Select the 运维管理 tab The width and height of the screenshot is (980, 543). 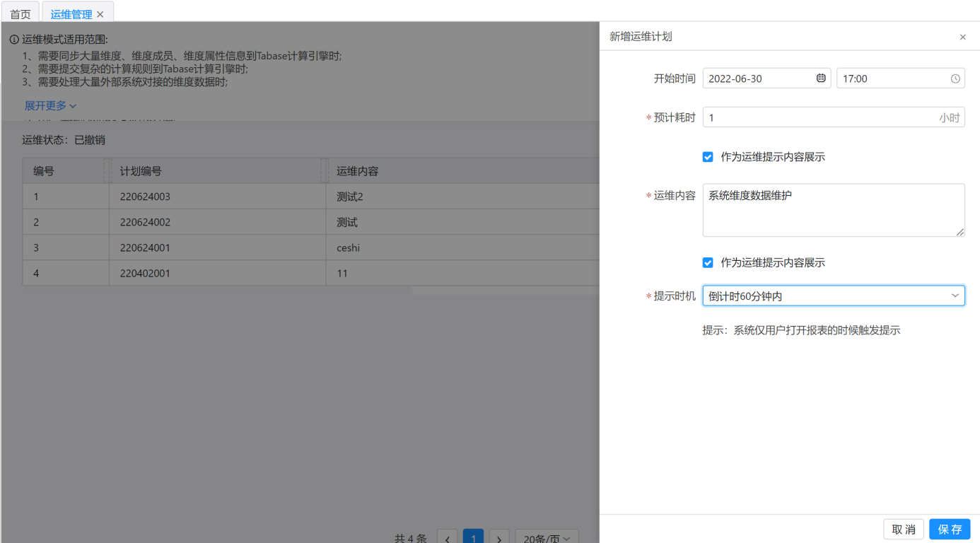click(x=71, y=14)
